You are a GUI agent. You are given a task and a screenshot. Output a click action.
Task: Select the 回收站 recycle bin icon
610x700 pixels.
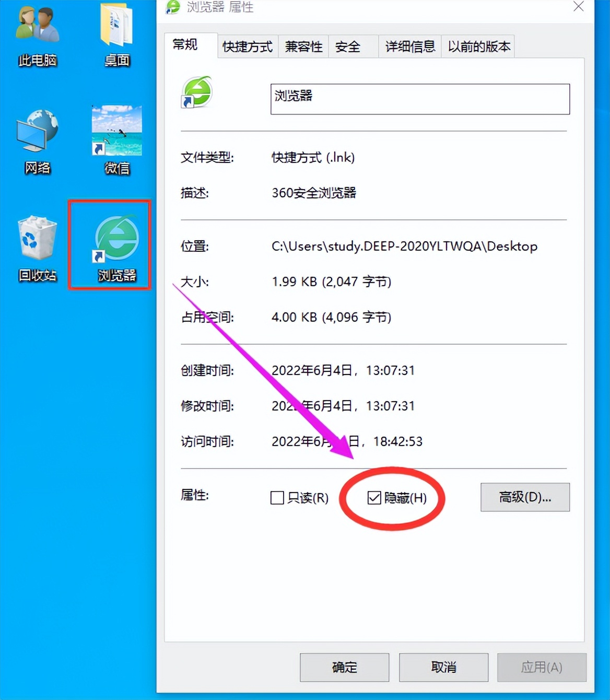click(x=37, y=249)
